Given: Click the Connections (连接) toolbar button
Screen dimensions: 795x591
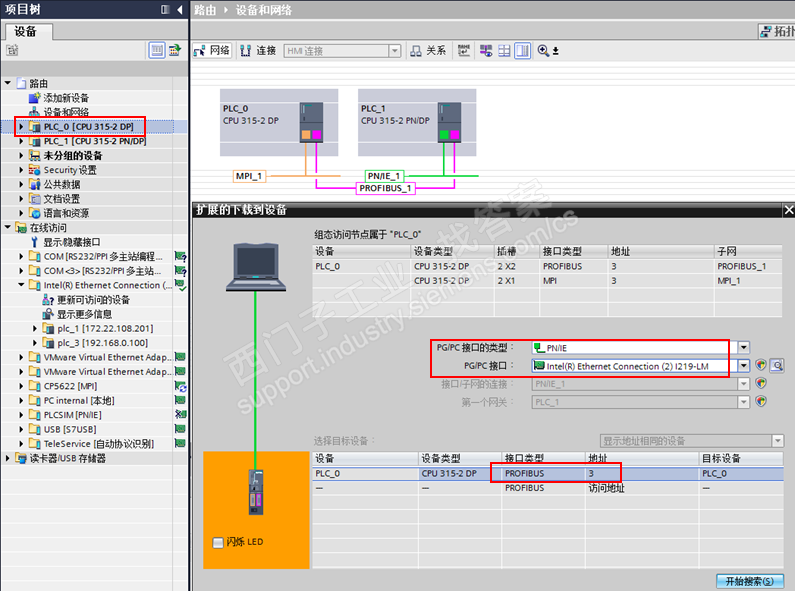Looking at the screenshot, I should pos(258,51).
